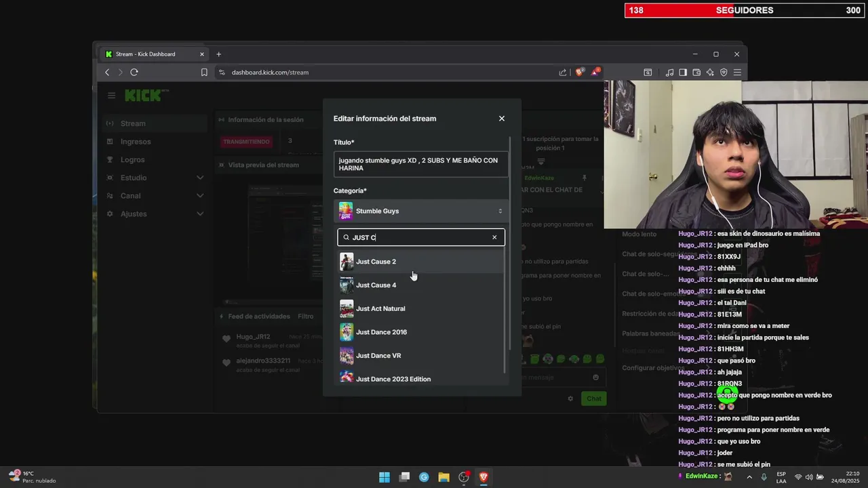Go back in the browser
The image size is (868, 488).
[107, 73]
